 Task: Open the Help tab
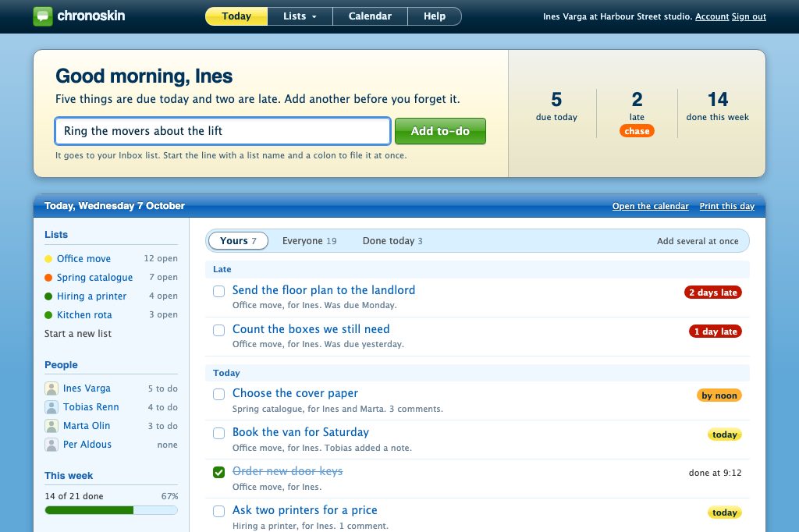pos(434,16)
